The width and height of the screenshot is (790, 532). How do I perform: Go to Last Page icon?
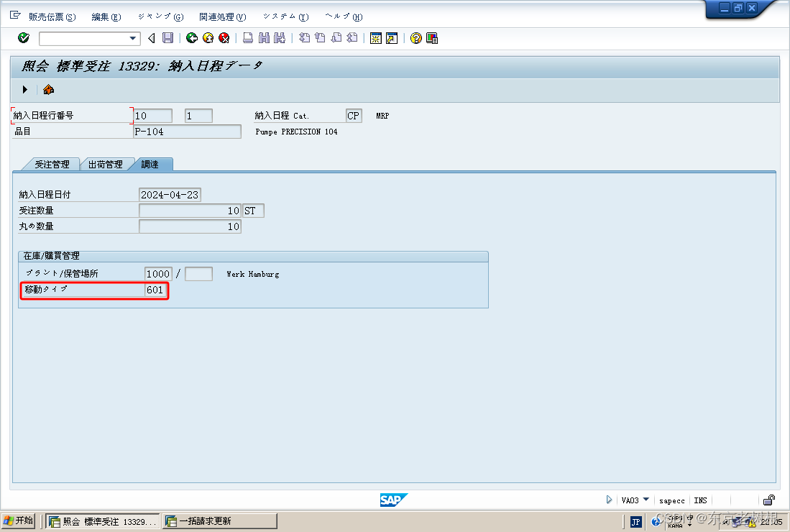click(352, 38)
